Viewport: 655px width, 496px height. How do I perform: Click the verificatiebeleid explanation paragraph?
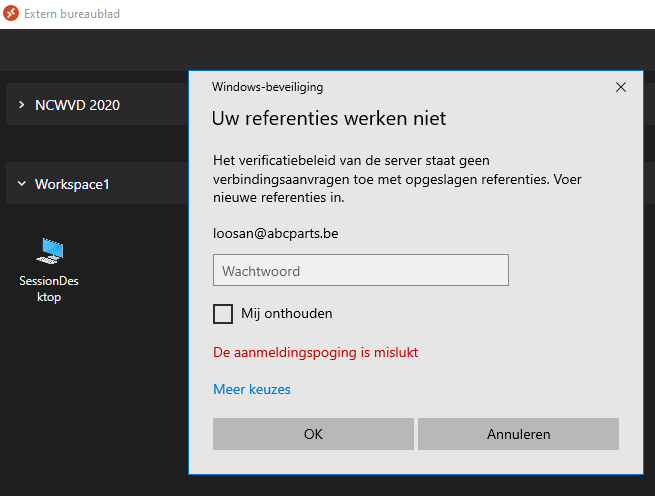pyautogui.click(x=397, y=179)
